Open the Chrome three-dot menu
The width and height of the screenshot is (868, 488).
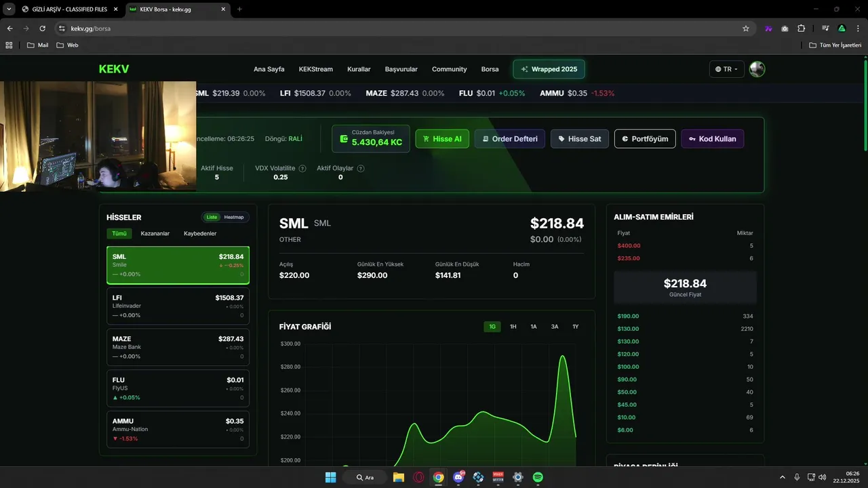click(x=857, y=28)
